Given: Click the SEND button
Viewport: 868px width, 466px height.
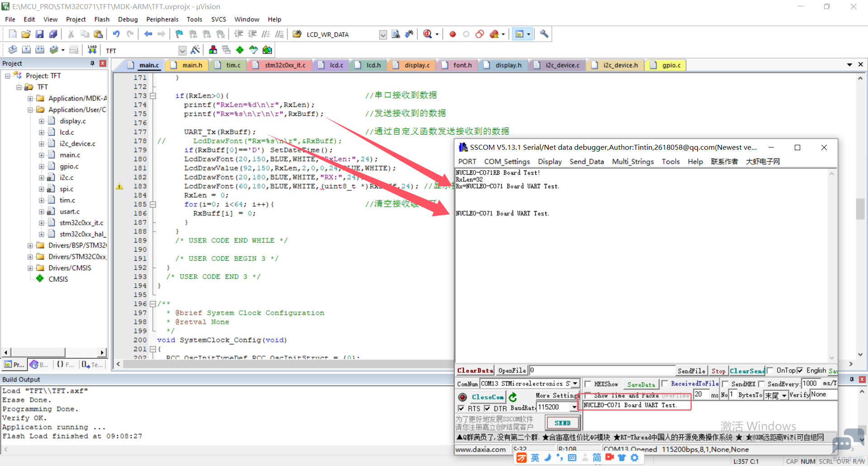Looking at the screenshot, I should (562, 423).
